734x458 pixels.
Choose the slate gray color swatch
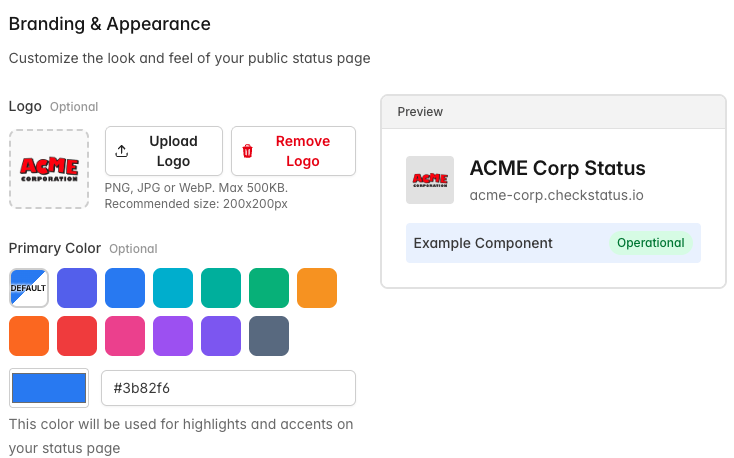pos(269,336)
